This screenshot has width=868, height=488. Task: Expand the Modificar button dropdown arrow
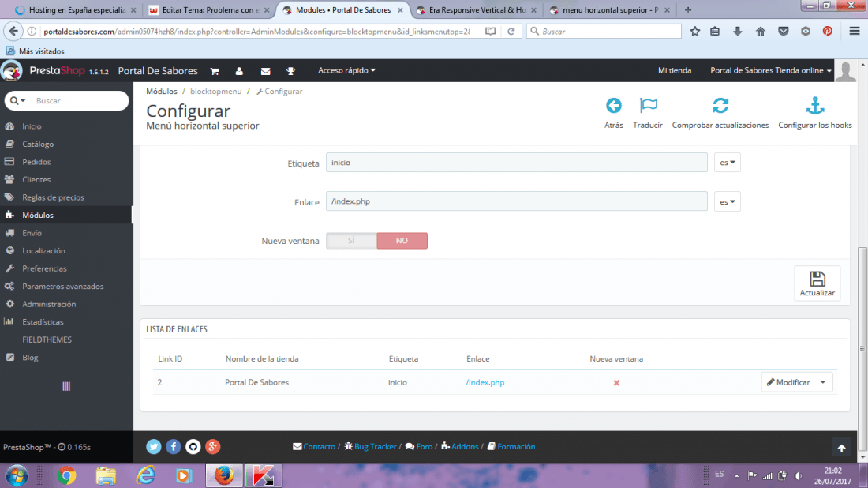pos(823,382)
